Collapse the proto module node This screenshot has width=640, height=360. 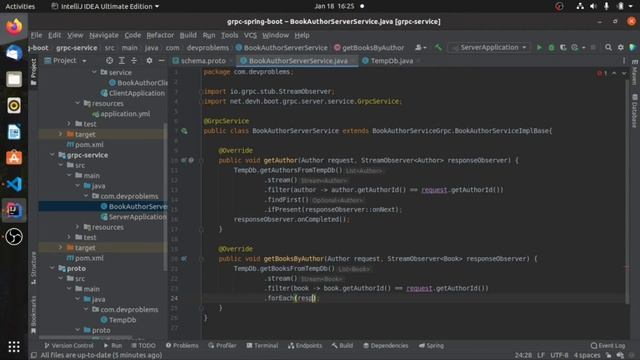click(52, 269)
